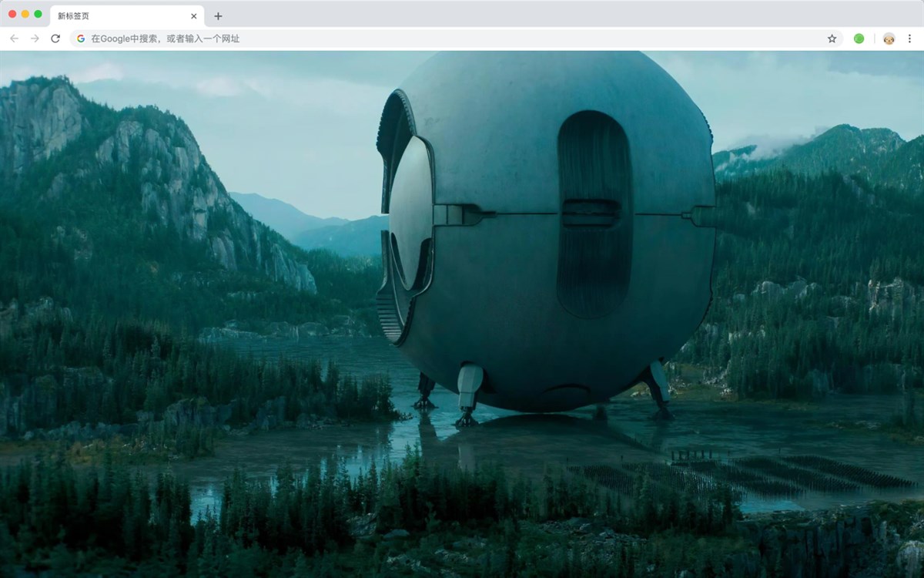Expand the profile account switcher menu
924x578 pixels.
pyautogui.click(x=889, y=38)
